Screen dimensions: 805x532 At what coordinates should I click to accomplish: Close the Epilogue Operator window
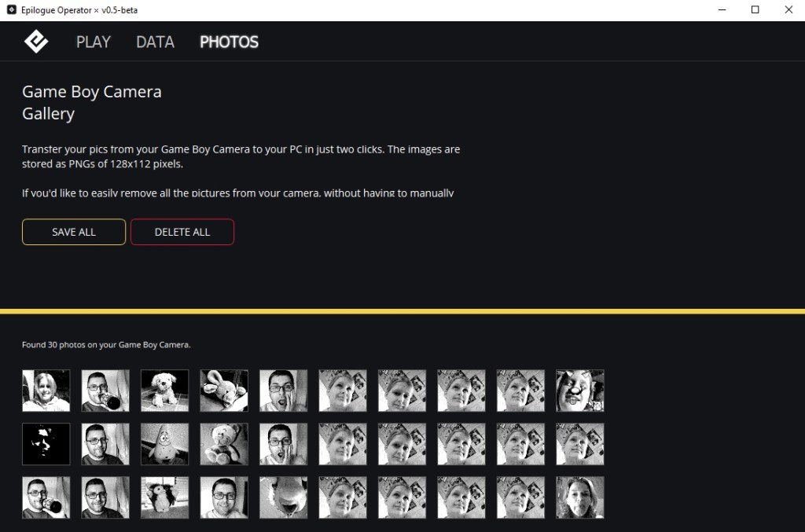(788, 10)
